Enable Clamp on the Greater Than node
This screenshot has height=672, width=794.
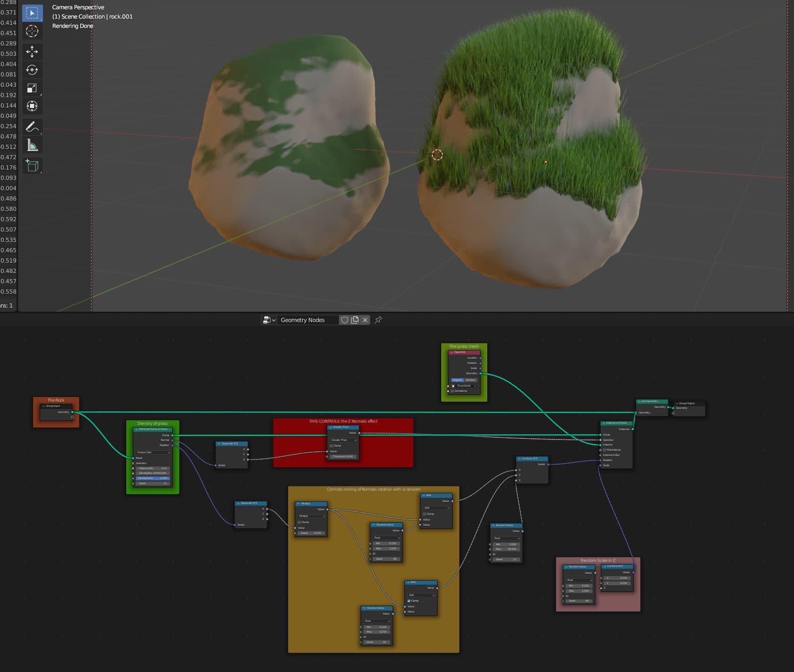pyautogui.click(x=332, y=445)
